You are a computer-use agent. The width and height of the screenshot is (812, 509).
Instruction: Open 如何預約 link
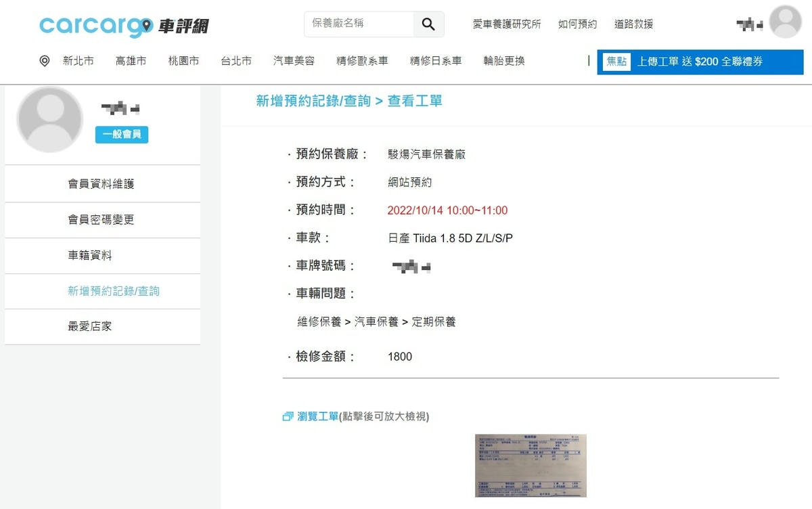(x=577, y=24)
